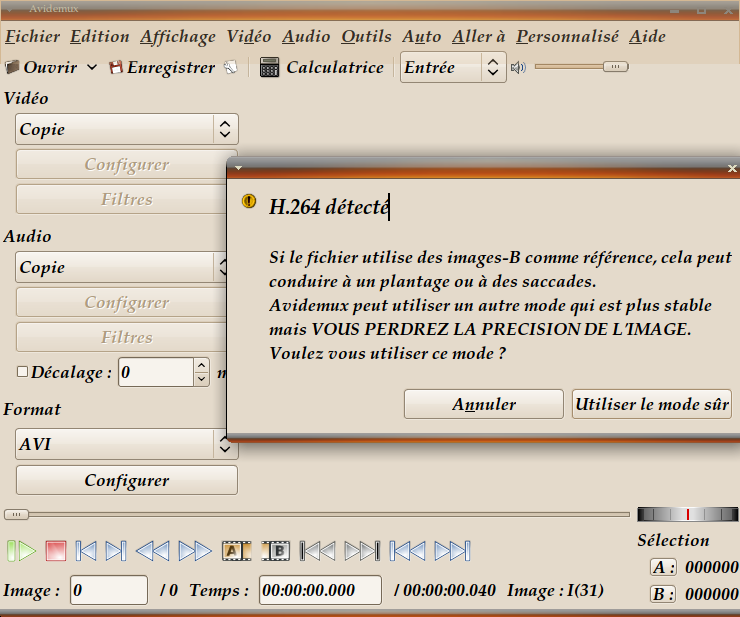Open the Calculatrice tool
Screen dimensions: 740x617
point(321,68)
